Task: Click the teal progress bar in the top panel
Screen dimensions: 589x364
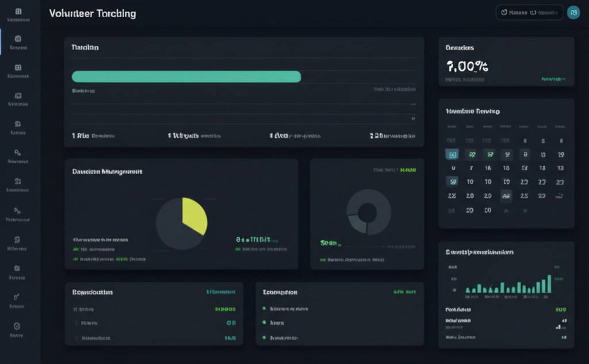Action: click(x=186, y=76)
